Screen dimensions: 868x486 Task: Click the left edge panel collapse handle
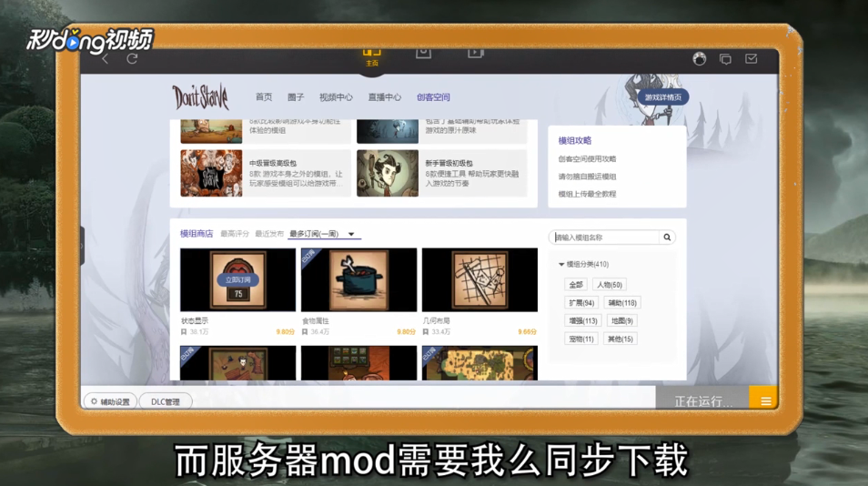click(83, 245)
